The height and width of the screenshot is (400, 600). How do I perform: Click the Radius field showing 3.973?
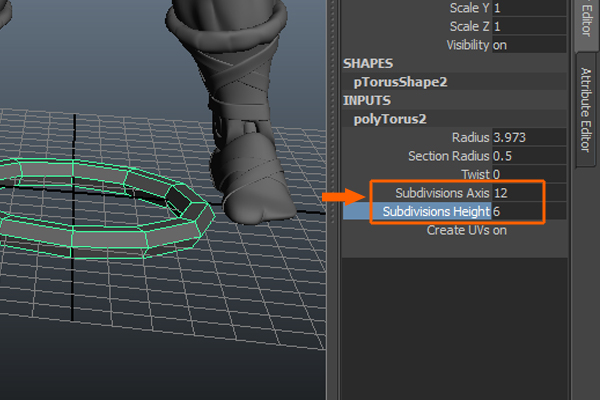[x=529, y=137]
